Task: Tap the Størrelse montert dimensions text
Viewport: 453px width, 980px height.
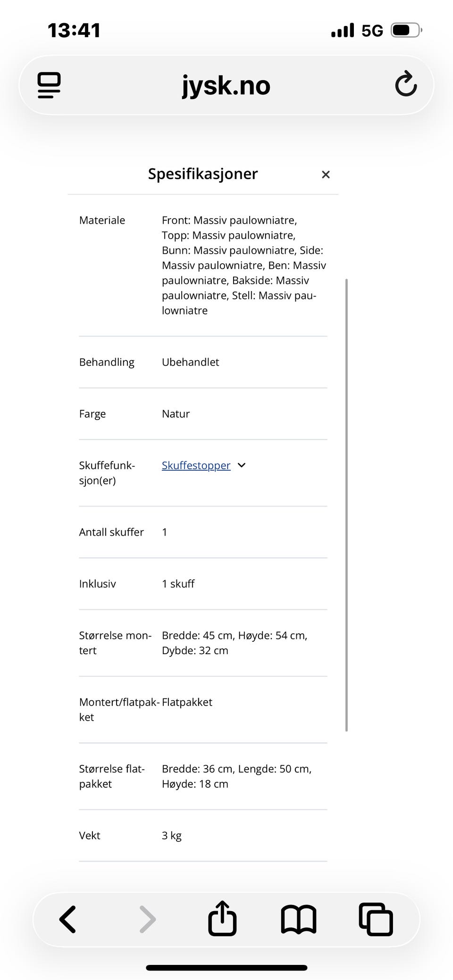Action: point(235,643)
